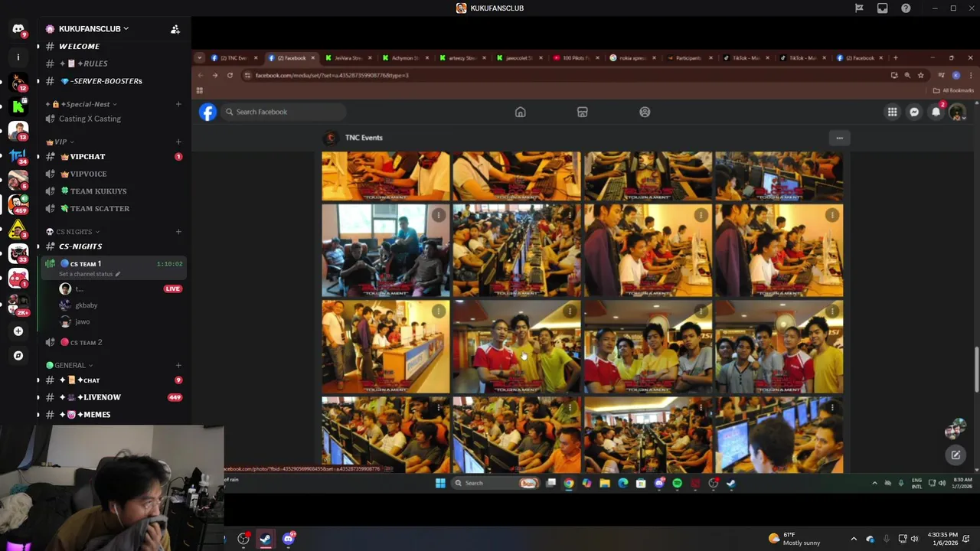Click the LIVE badge on streaming user

pyautogui.click(x=172, y=289)
